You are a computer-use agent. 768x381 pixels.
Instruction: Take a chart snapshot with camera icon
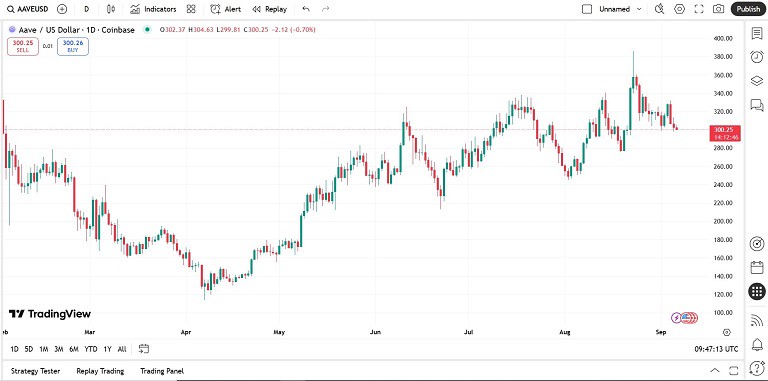point(719,9)
